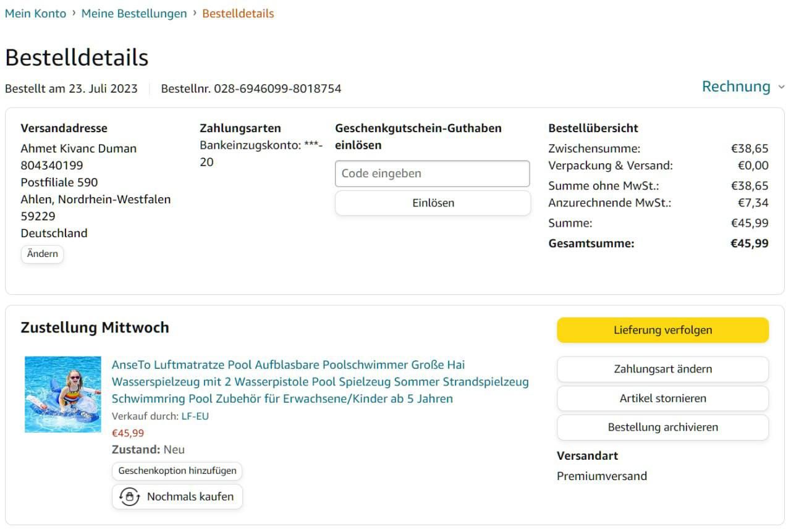Visit seller LF-EU link
The image size is (791, 532).
pyautogui.click(x=195, y=416)
